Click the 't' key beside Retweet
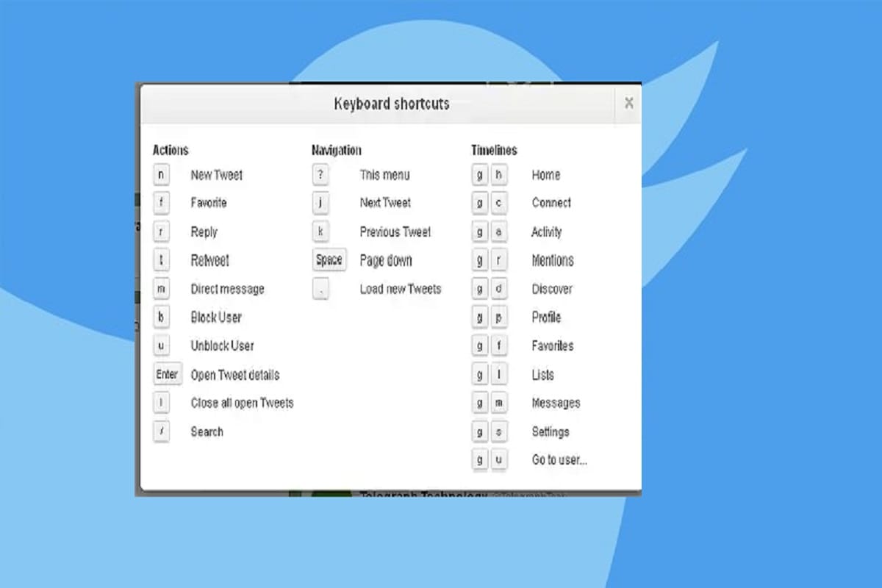The width and height of the screenshot is (882, 588). 161,260
